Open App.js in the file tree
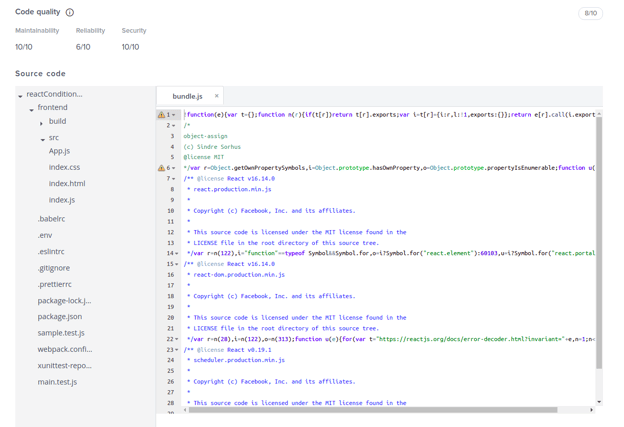This screenshot has height=427, width=624. (x=59, y=151)
